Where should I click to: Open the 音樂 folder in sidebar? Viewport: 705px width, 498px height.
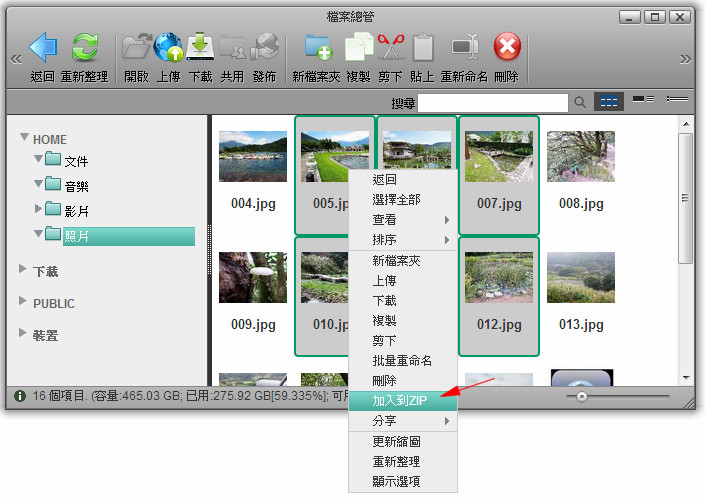click(76, 186)
